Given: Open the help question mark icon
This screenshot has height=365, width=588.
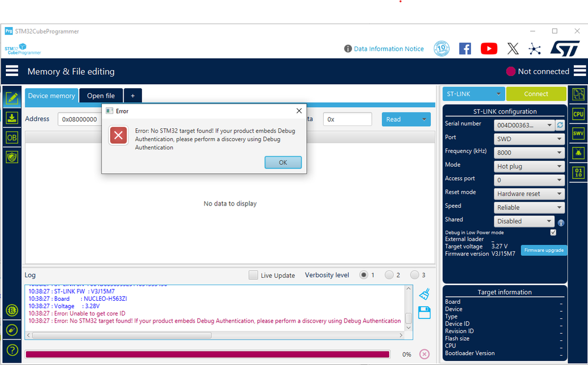Looking at the screenshot, I should [x=12, y=350].
